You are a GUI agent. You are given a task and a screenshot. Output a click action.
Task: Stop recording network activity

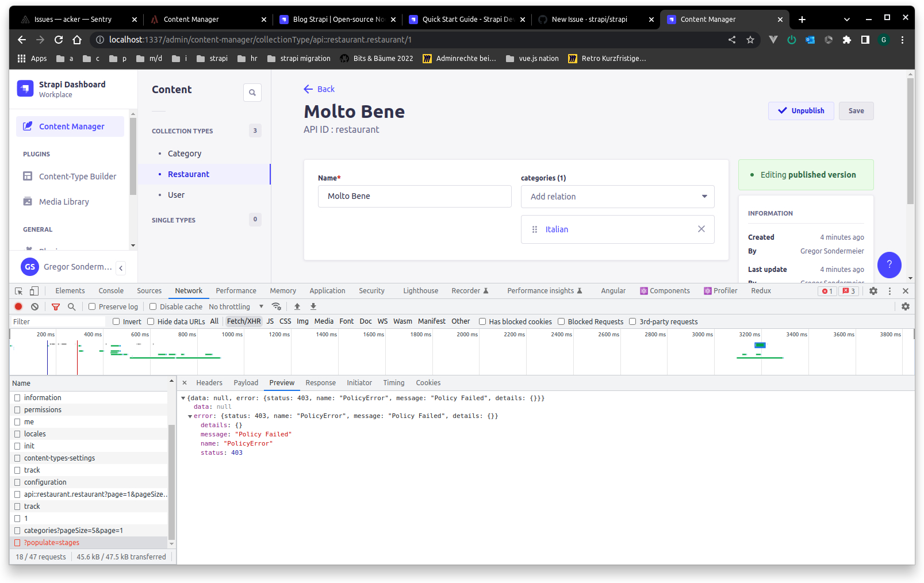[x=18, y=306]
